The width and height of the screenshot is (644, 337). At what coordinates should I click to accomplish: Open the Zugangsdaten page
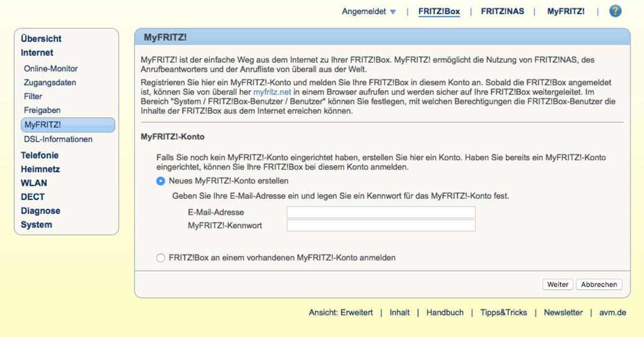pyautogui.click(x=49, y=83)
